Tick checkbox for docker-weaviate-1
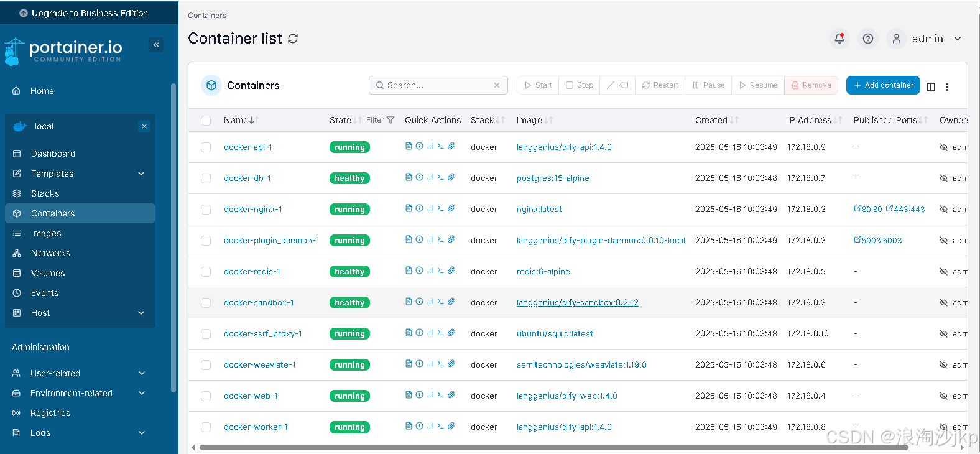The height and width of the screenshot is (454, 980). click(x=206, y=365)
